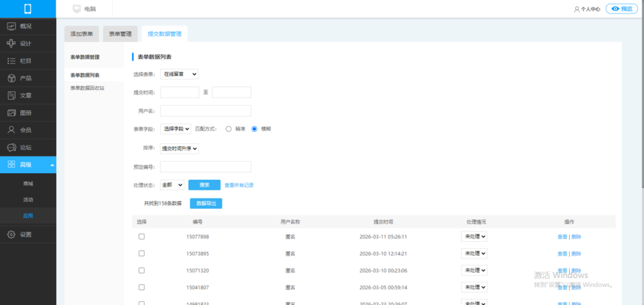Switch to mobile view phone icon

click(28, 9)
